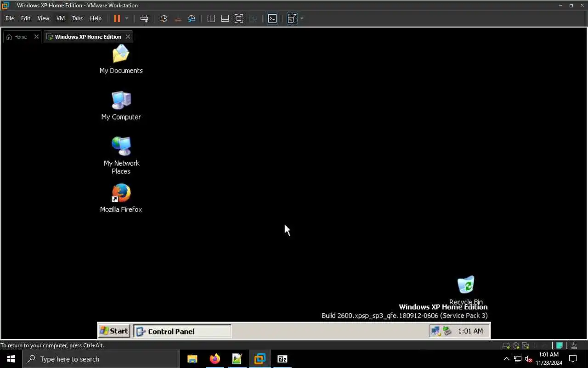Click the host network tray icon
588x368 pixels.
(x=518, y=359)
